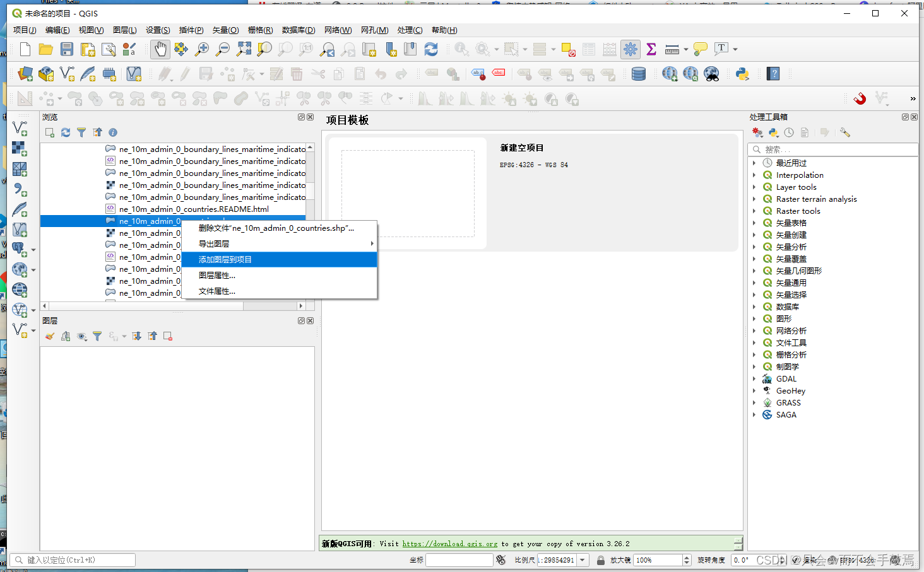This screenshot has width=924, height=572.
Task: Open statistical summary with the sigma icon
Action: coord(651,49)
